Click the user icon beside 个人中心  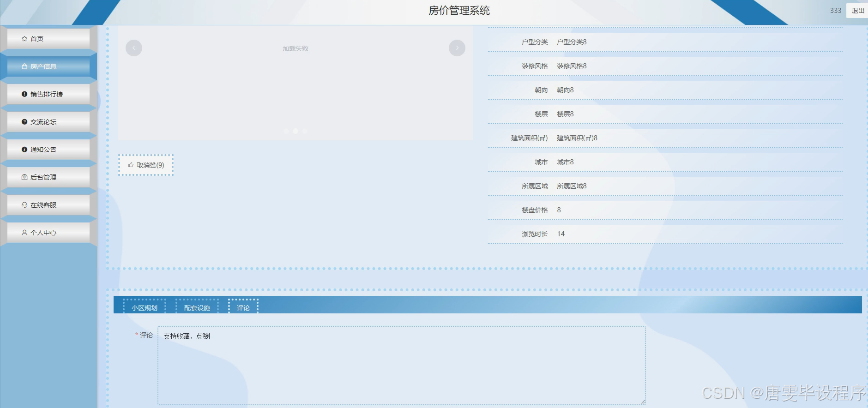24,233
